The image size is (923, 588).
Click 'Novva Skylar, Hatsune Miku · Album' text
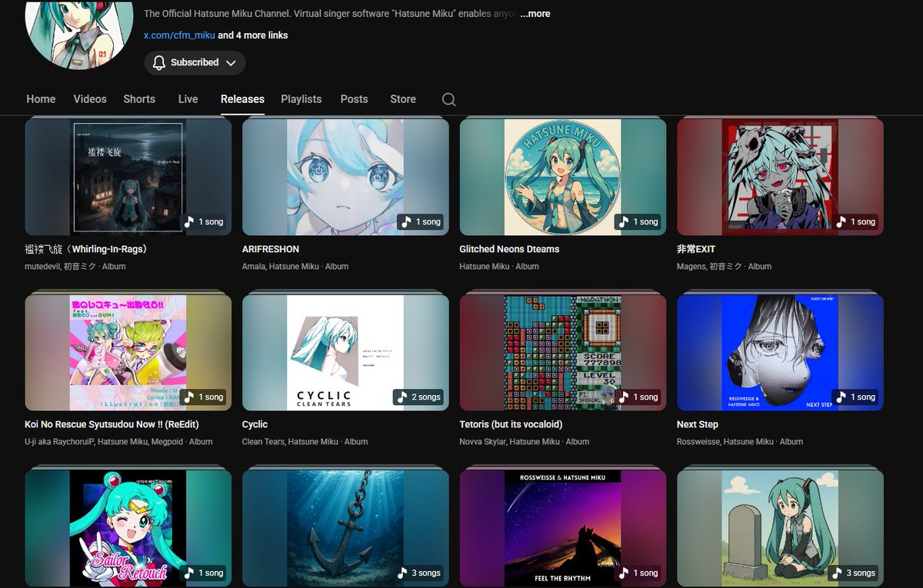pyautogui.click(x=525, y=442)
